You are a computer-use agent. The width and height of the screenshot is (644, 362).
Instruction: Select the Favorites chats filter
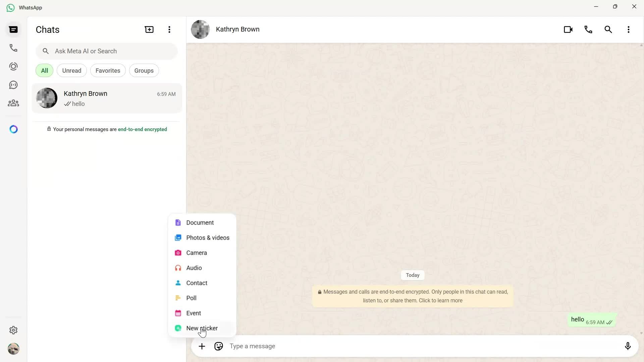point(108,70)
